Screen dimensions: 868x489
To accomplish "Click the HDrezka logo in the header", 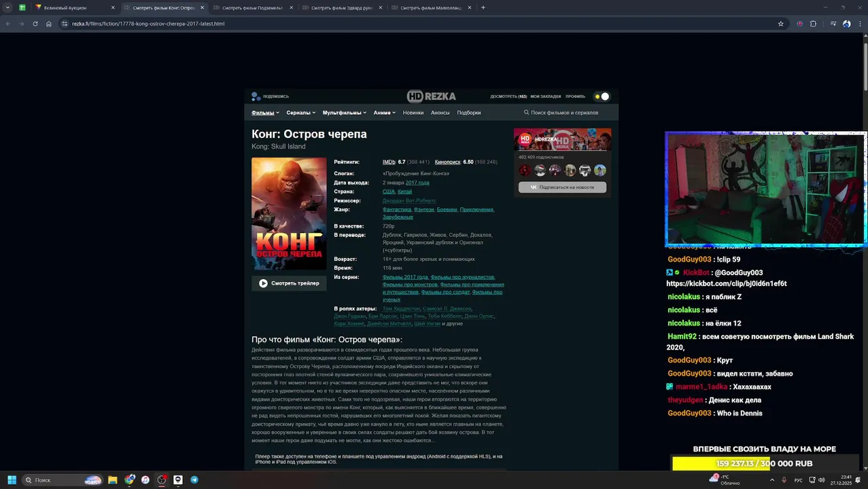I will coord(431,96).
